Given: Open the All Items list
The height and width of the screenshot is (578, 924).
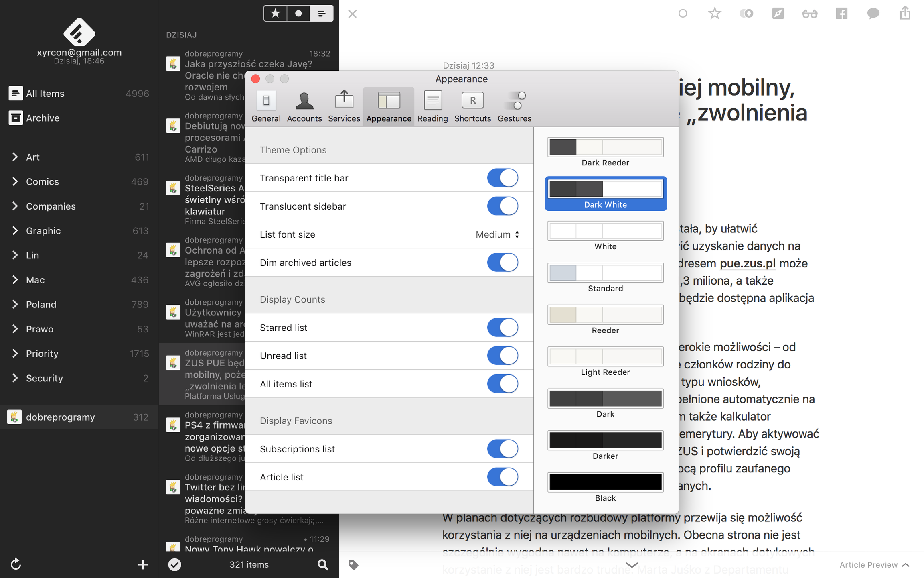Looking at the screenshot, I should tap(79, 94).
